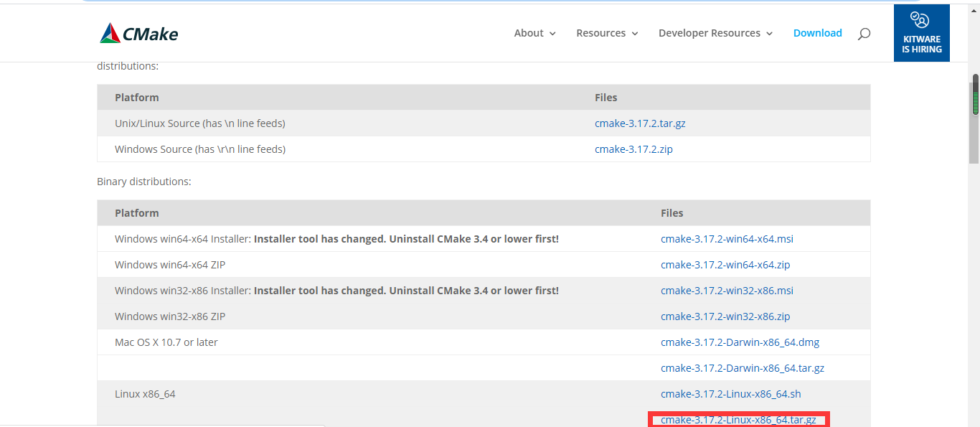Open the About menu item

tap(529, 33)
